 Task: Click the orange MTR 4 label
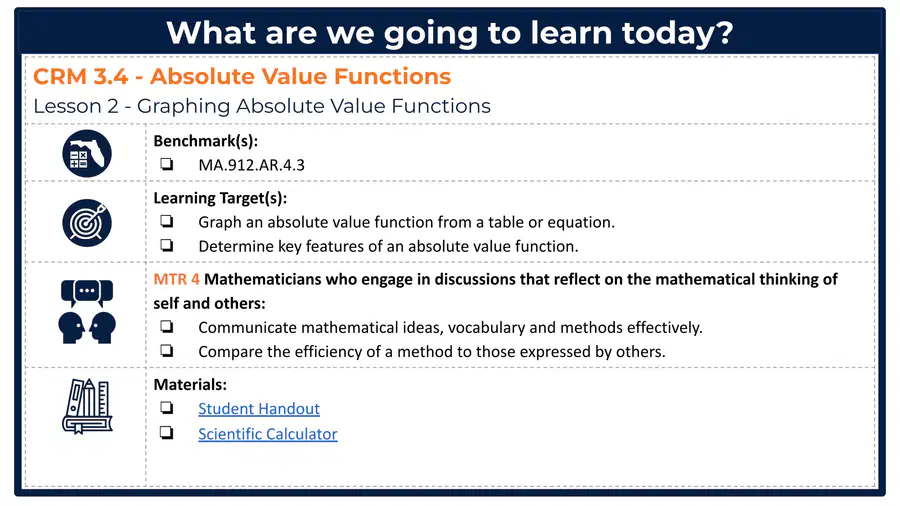[176, 279]
